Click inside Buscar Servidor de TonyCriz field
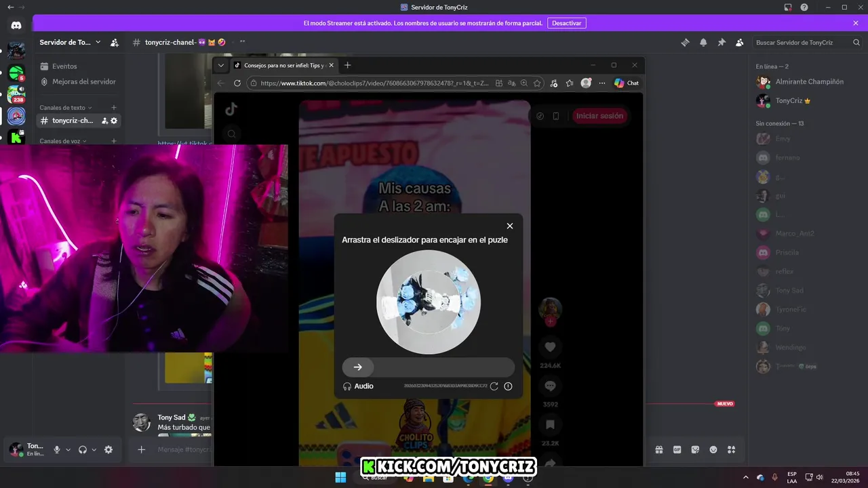The image size is (868, 488). click(x=807, y=42)
